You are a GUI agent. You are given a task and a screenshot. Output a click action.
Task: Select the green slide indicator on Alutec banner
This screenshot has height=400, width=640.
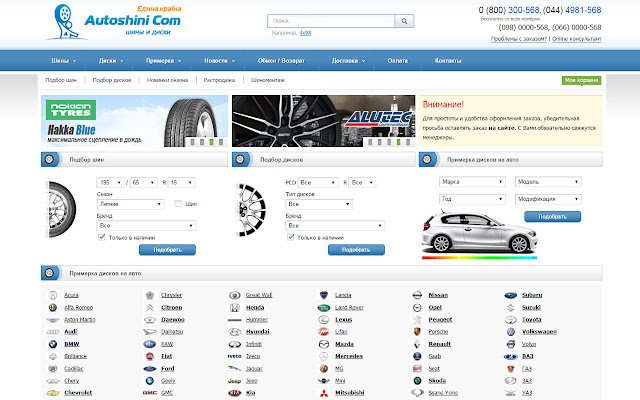tap(398, 142)
